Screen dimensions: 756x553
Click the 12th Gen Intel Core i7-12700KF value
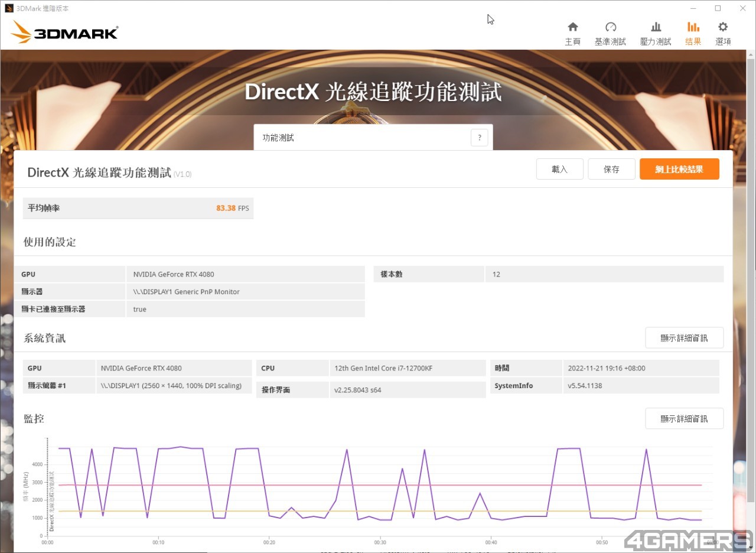click(x=383, y=368)
